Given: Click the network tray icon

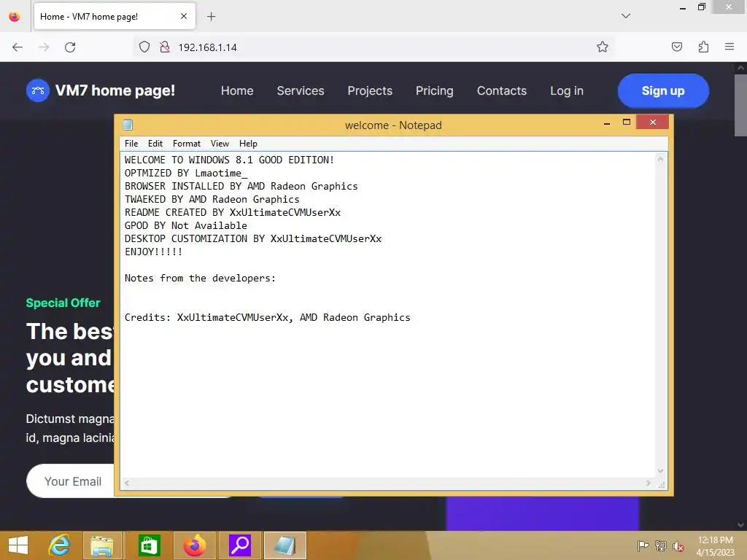Looking at the screenshot, I should [661, 545].
